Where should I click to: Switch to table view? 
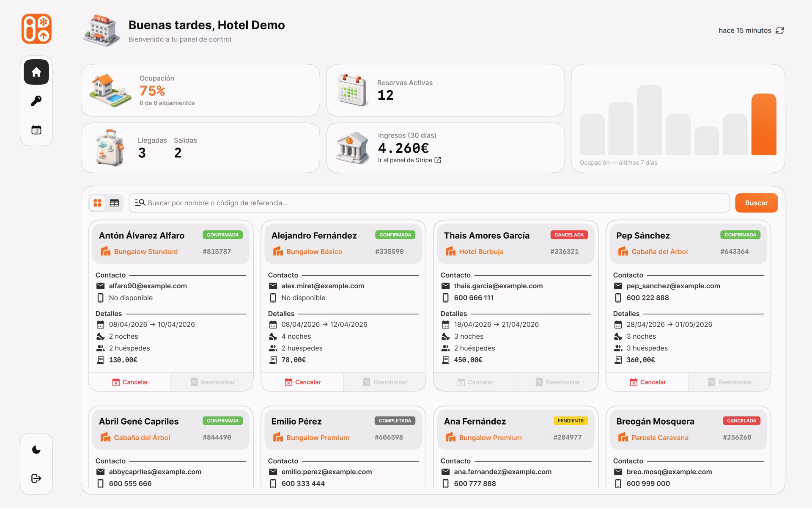114,203
